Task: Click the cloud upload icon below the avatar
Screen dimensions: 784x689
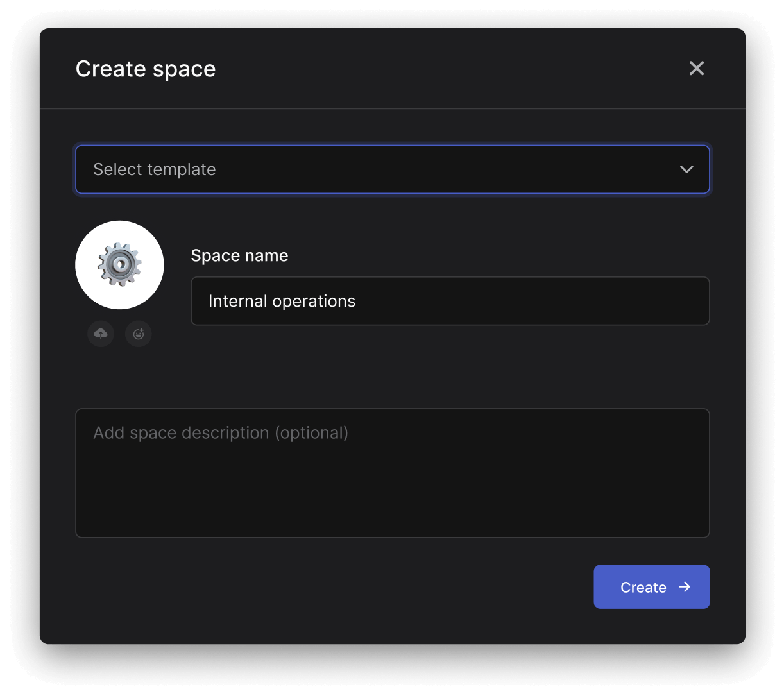Action: 101,334
